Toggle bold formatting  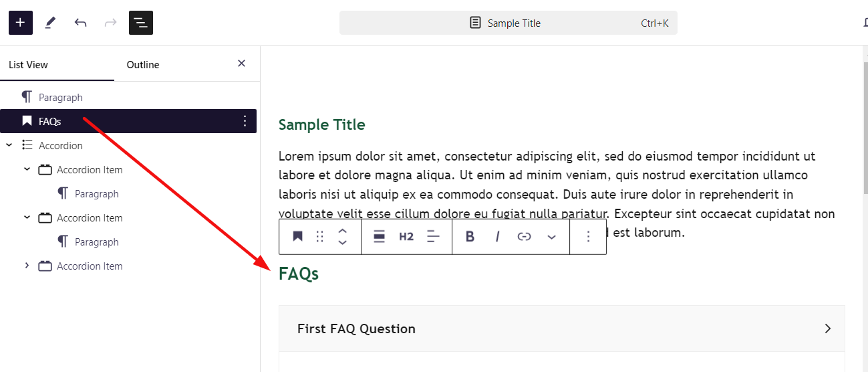470,236
